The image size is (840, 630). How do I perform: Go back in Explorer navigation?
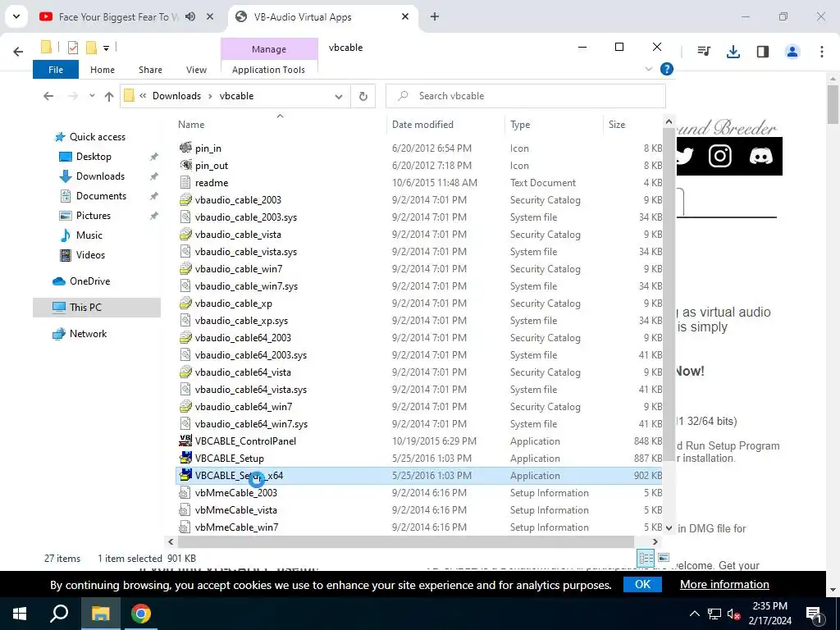pos(48,96)
